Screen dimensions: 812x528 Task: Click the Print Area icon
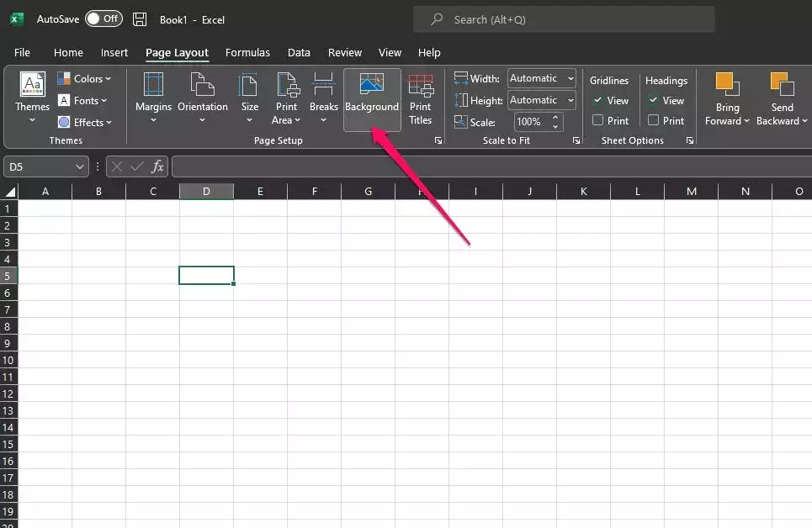tap(288, 84)
